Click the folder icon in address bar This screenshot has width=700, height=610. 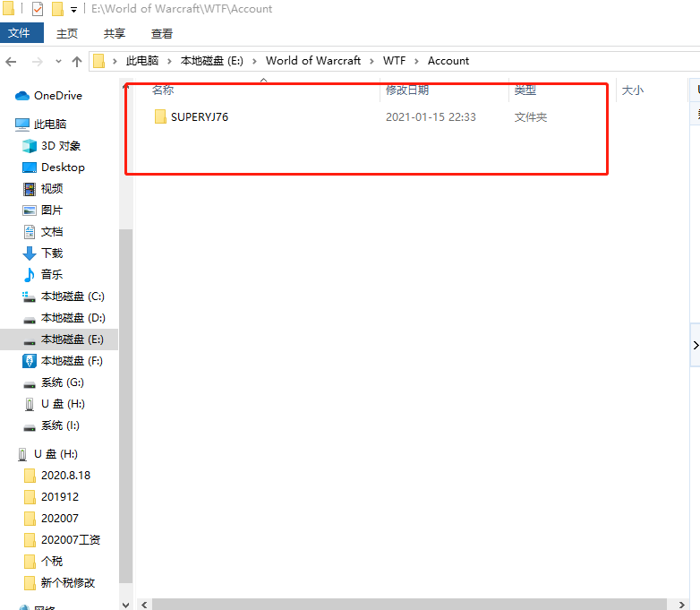tap(99, 61)
